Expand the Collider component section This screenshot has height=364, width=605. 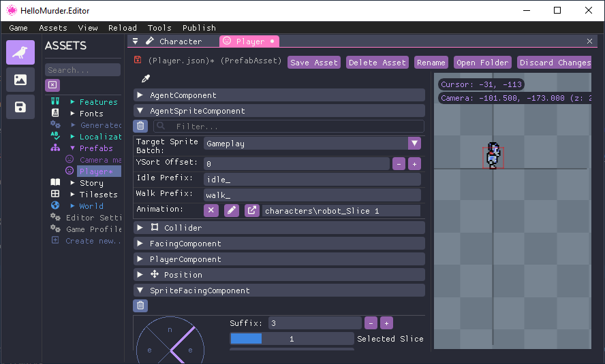click(x=140, y=228)
